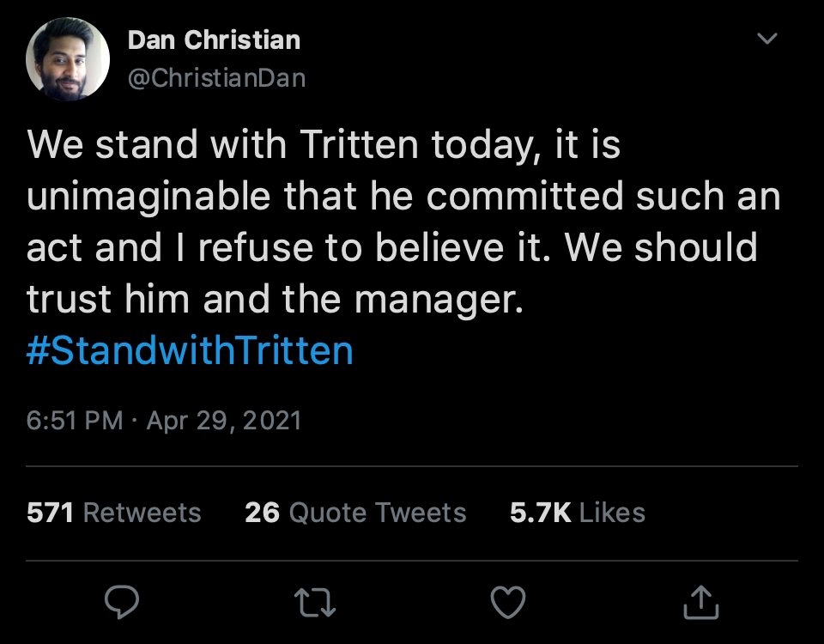This screenshot has height=644, width=824.
Task: See the 5.7K Likes list
Action: [x=578, y=512]
